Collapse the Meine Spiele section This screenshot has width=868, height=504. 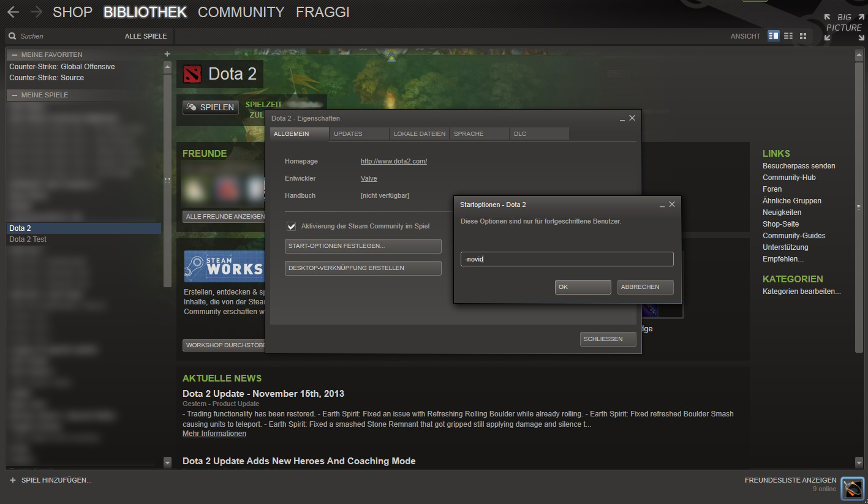15,95
